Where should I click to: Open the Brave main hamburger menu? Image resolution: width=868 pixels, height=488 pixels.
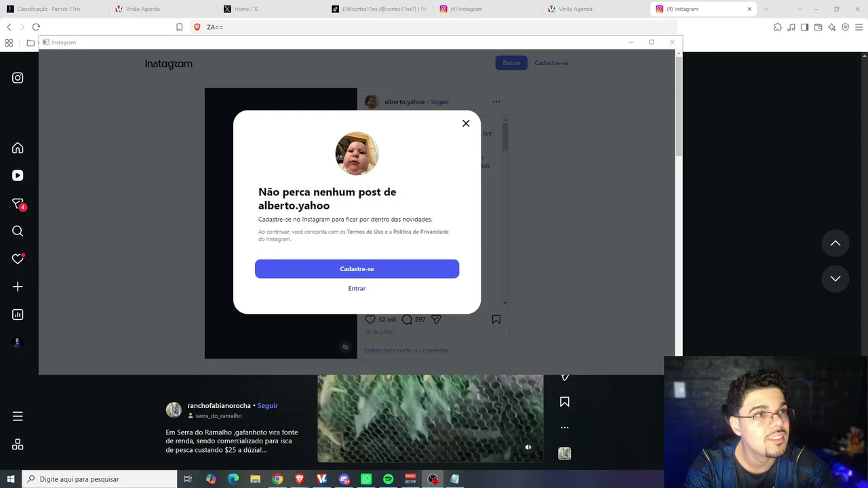[x=859, y=27]
